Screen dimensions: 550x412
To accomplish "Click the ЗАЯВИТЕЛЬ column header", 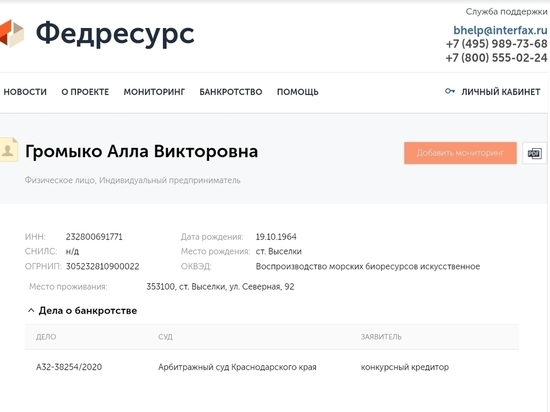I will tap(381, 337).
